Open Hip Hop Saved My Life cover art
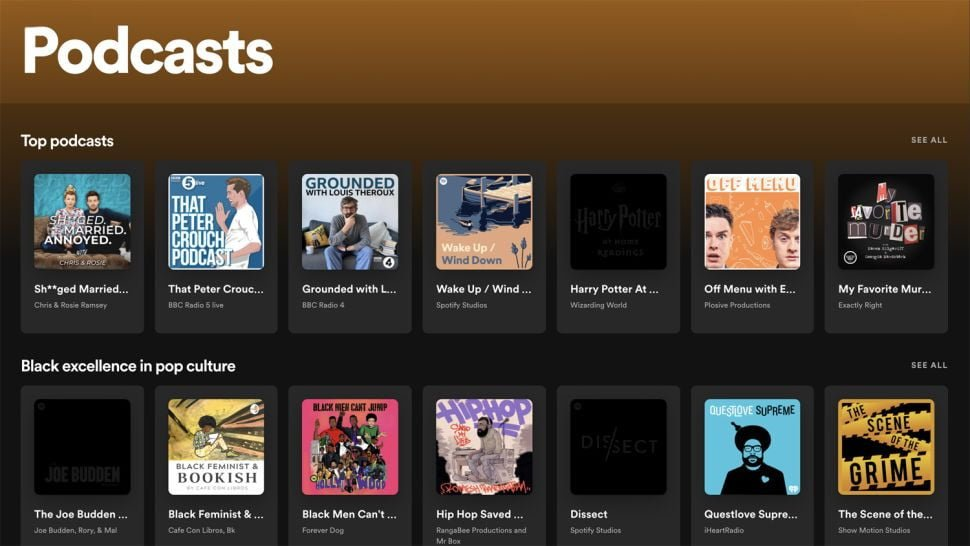This screenshot has width=970, height=546. 484,446
